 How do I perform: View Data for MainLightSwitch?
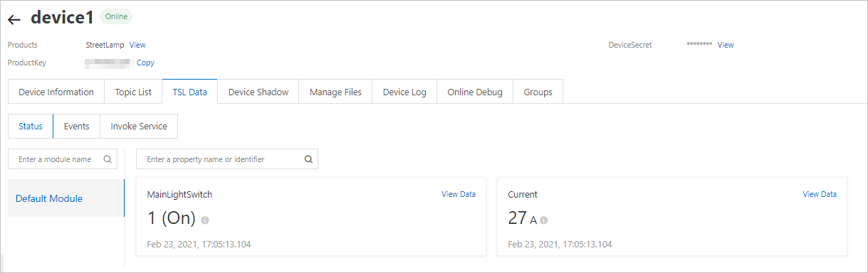point(459,194)
